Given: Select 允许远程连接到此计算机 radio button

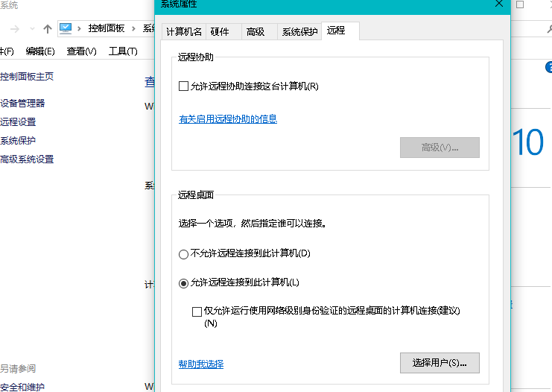Looking at the screenshot, I should (x=184, y=283).
